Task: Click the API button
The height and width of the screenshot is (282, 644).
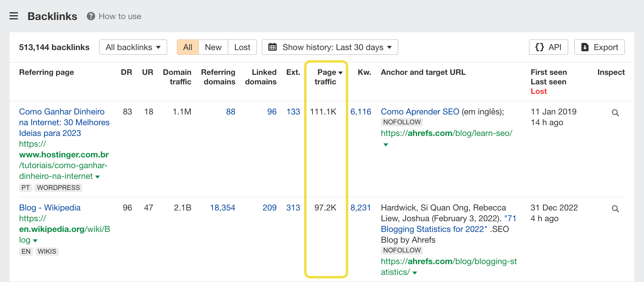Action: [548, 47]
